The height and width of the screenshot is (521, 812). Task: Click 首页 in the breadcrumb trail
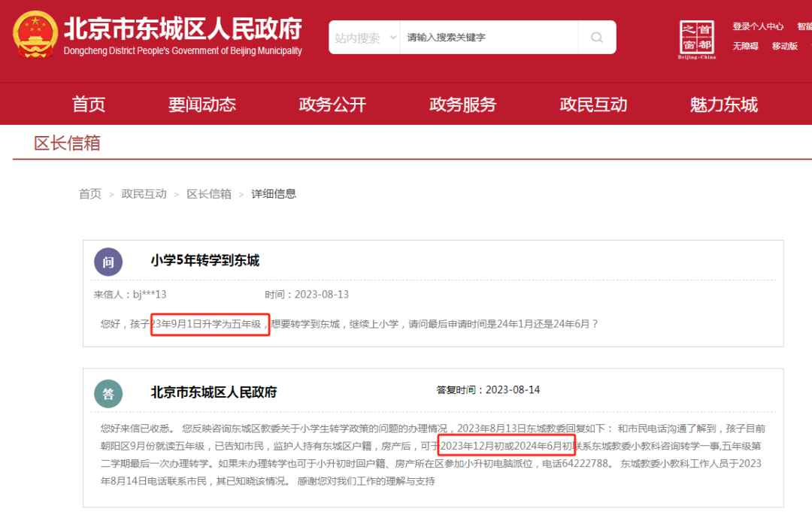90,194
